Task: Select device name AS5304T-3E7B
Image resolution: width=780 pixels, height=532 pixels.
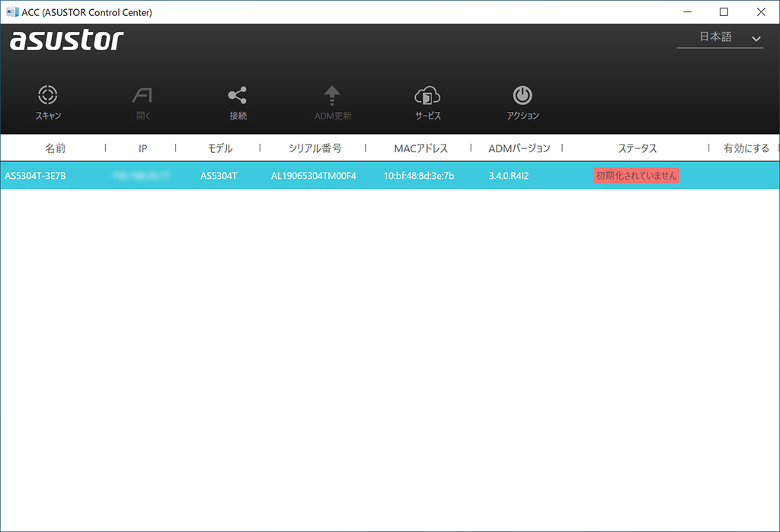Action: (35, 176)
